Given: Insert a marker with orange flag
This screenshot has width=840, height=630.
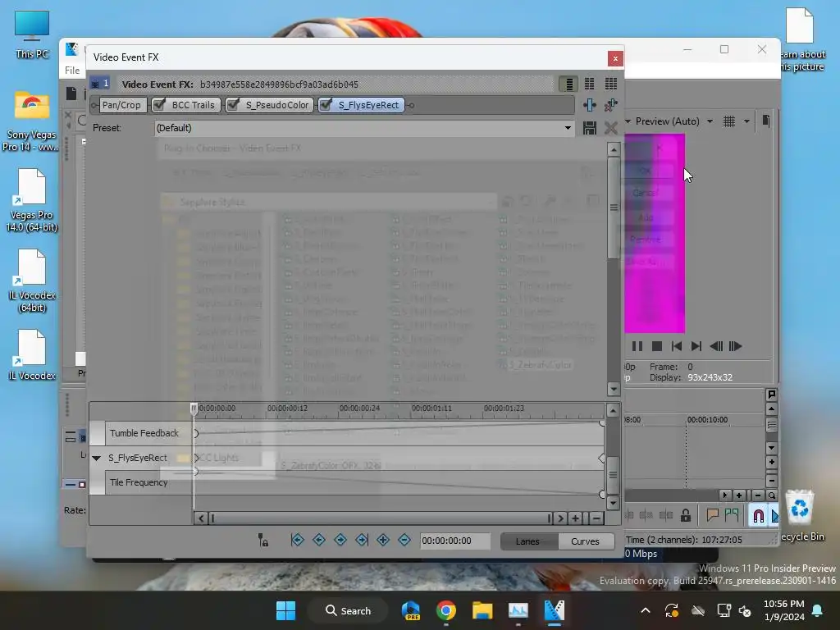Looking at the screenshot, I should pos(712,515).
